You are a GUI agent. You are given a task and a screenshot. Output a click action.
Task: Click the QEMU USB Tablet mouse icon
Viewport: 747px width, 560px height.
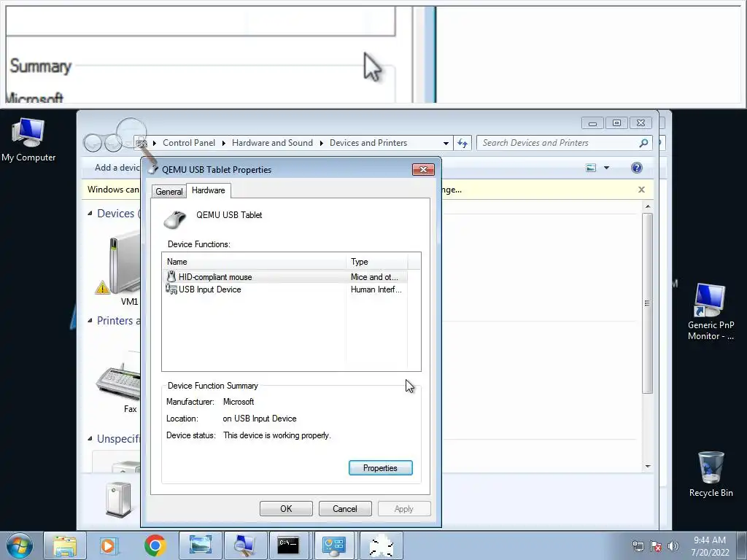point(175,219)
